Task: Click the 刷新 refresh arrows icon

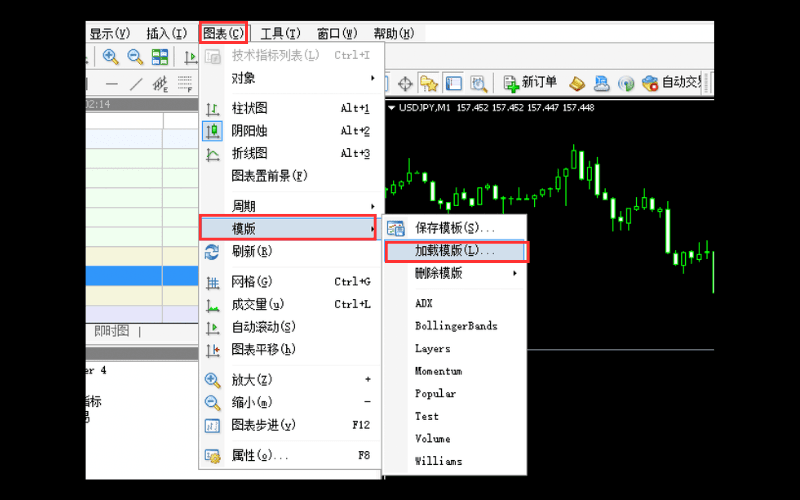Action: 212,252
